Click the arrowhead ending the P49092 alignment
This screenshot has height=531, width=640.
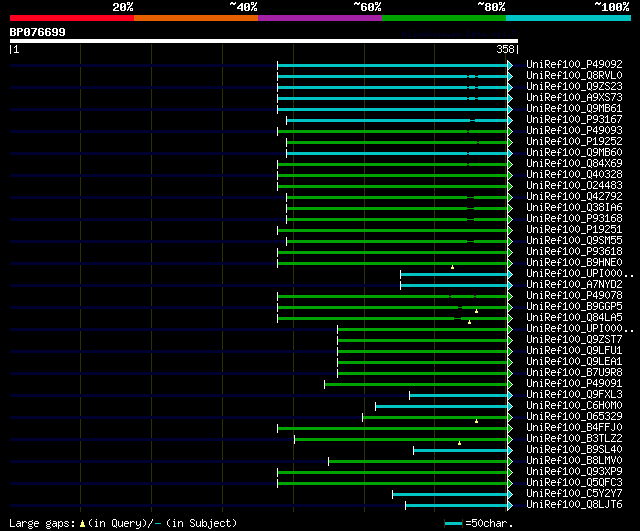(x=510, y=65)
